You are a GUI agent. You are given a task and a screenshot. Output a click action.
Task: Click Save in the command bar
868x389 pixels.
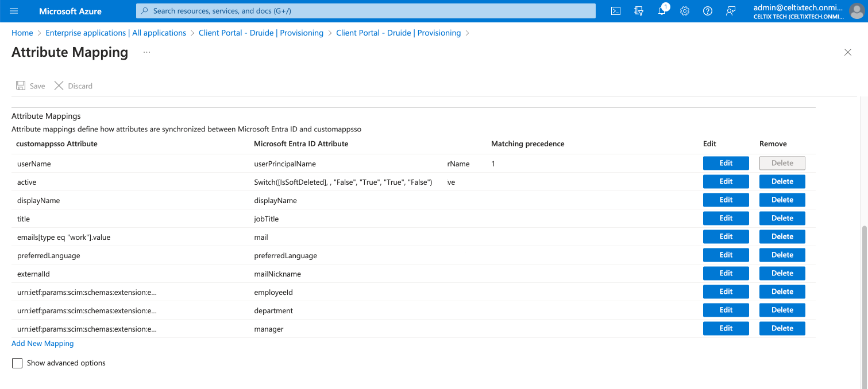coord(30,86)
